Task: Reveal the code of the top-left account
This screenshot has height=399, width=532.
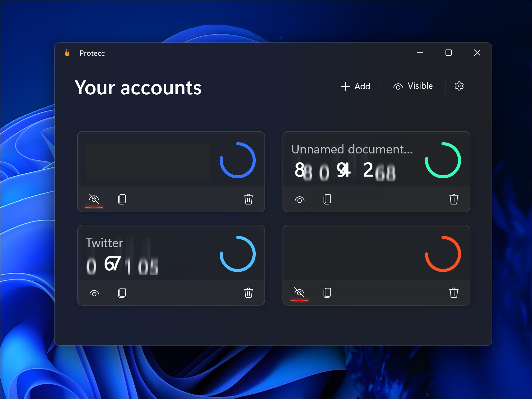Action: point(94,199)
